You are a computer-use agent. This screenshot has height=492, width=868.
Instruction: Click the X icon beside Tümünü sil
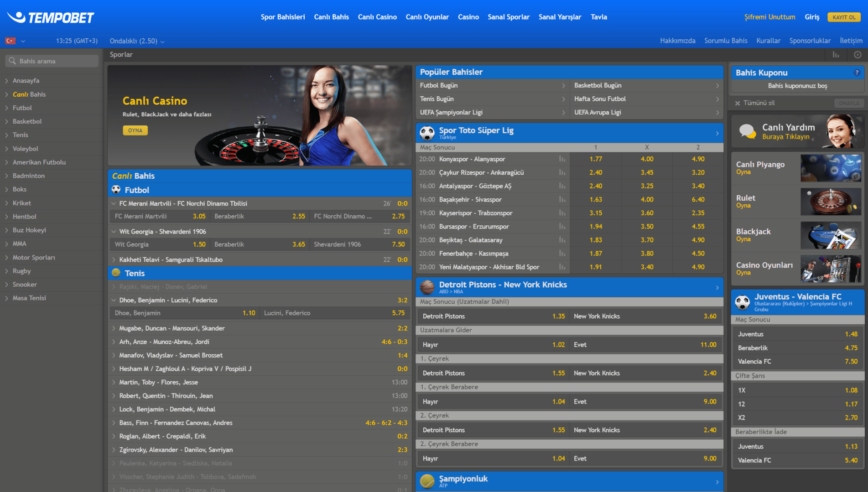pos(738,104)
